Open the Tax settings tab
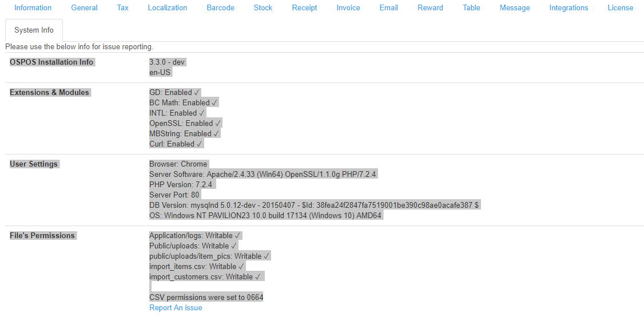The image size is (644, 324). (x=122, y=8)
